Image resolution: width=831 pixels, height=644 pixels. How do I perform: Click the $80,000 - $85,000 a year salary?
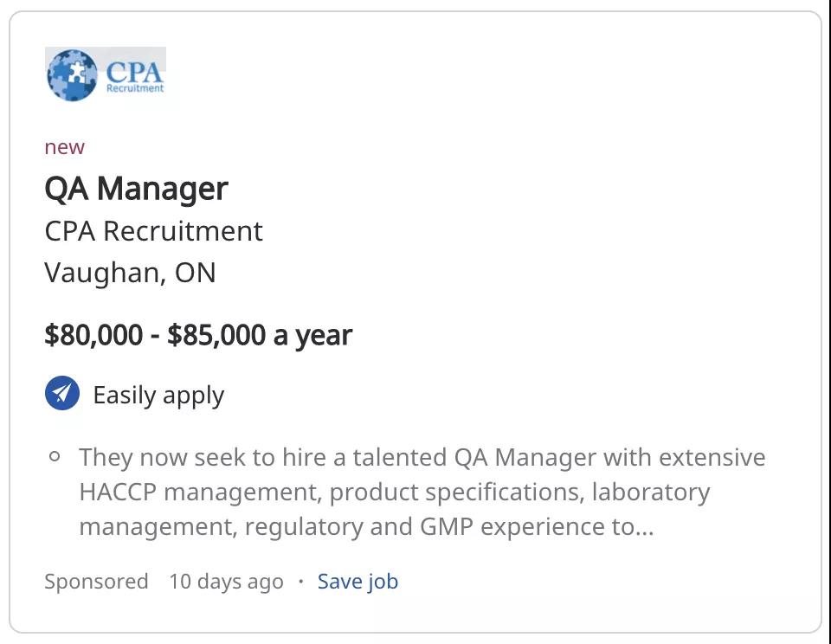pos(198,335)
